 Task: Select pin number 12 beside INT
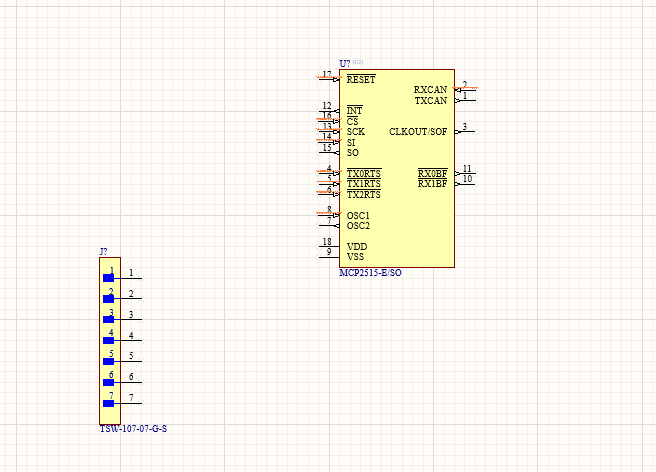click(327, 105)
